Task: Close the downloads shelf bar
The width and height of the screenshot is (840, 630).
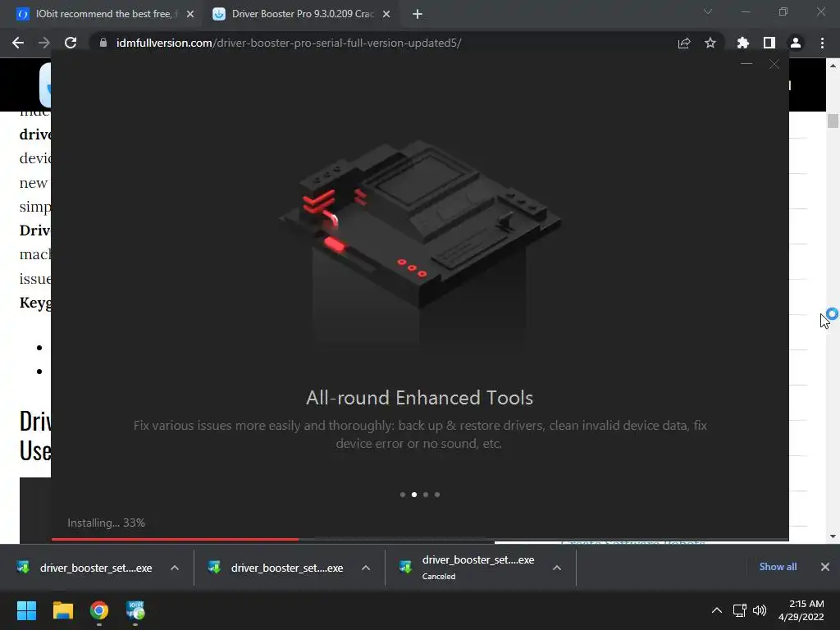Action: [825, 567]
